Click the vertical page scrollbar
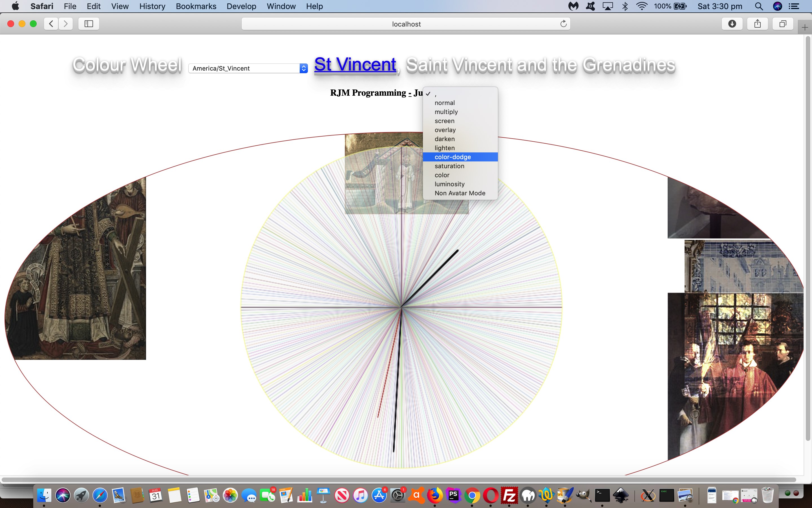Image resolution: width=812 pixels, height=508 pixels. 808,238
